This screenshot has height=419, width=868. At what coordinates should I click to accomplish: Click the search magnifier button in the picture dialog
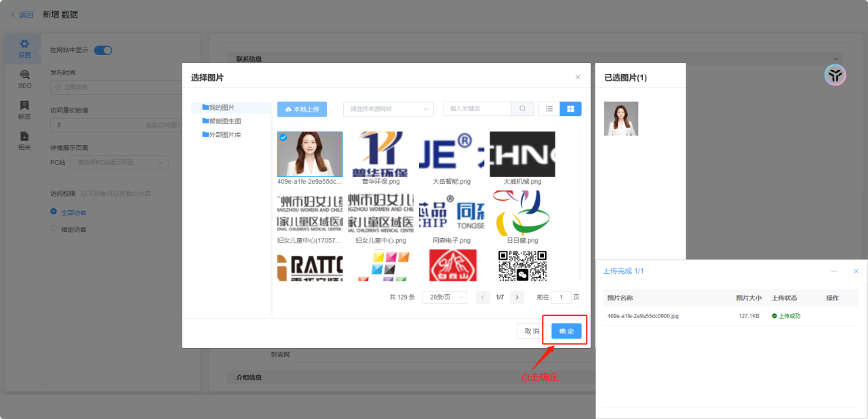522,108
